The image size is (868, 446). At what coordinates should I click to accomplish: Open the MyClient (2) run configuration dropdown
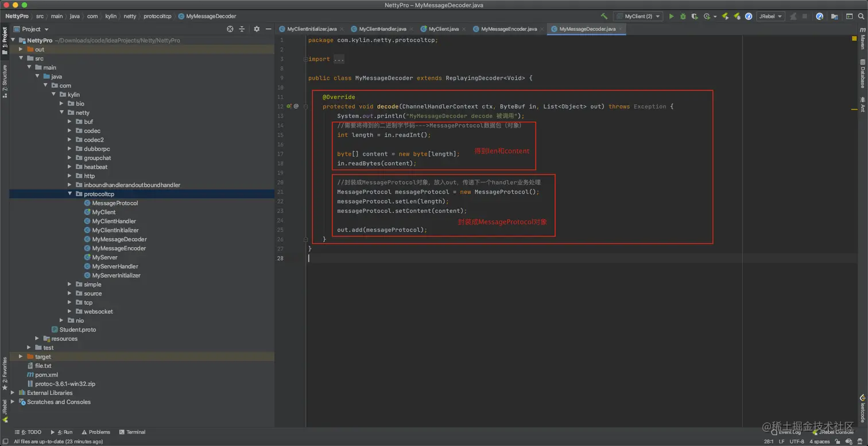[638, 17]
